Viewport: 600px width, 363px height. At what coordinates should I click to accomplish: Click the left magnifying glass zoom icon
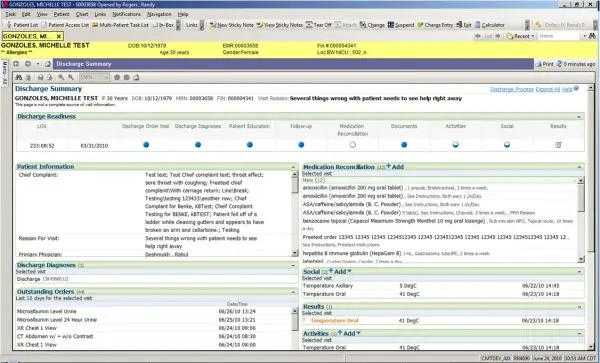tap(61, 77)
